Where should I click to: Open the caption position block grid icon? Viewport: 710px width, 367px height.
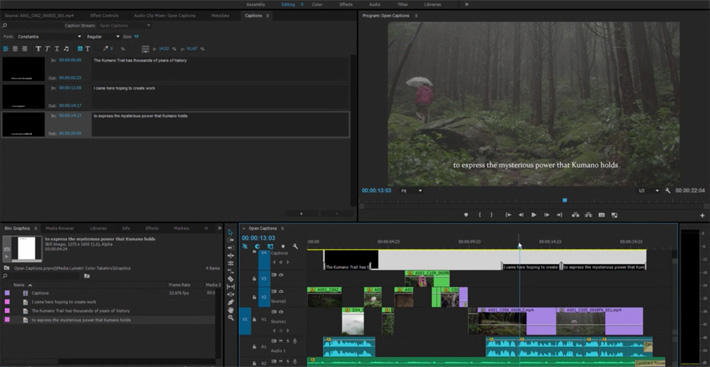[145, 48]
